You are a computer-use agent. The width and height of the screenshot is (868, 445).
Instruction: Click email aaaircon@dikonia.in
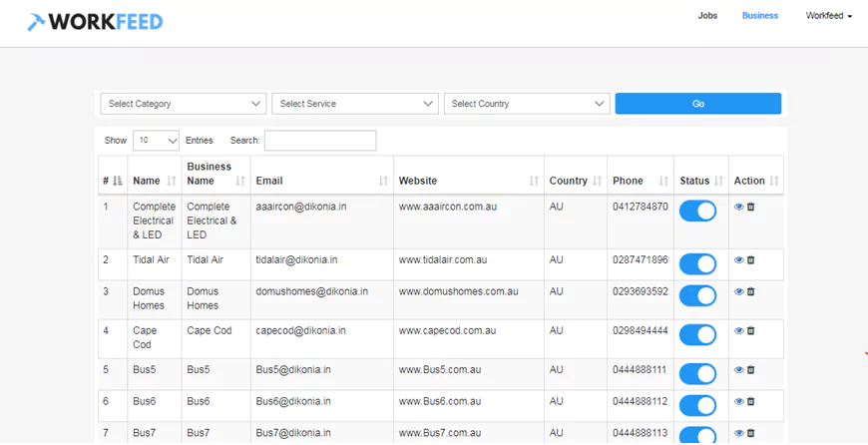pyautogui.click(x=301, y=207)
